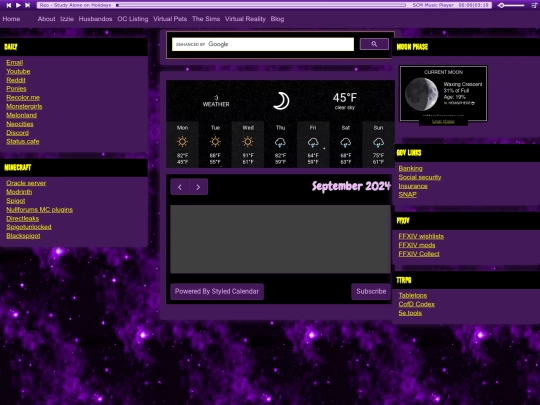The height and width of the screenshot is (405, 540).
Task: Click Wednesday's sunny forecast icon
Action: point(248,142)
